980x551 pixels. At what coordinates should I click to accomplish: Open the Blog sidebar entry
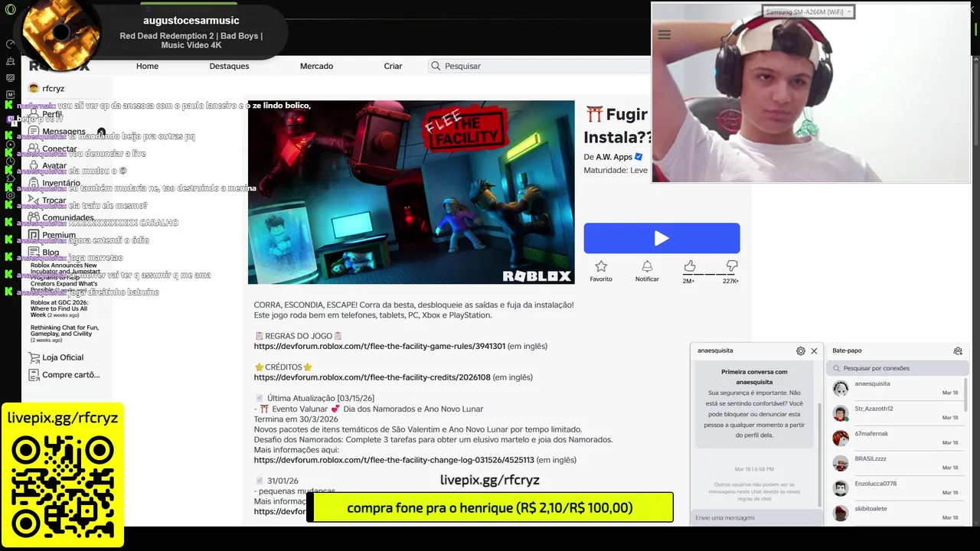pyautogui.click(x=51, y=252)
